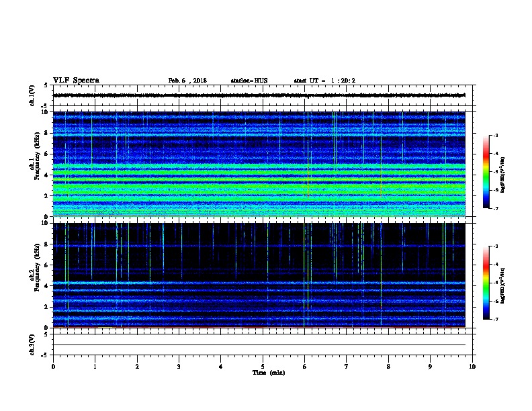The image size is (532, 411).
Task: Click the time axis tick label '0'
Action: click(53, 367)
